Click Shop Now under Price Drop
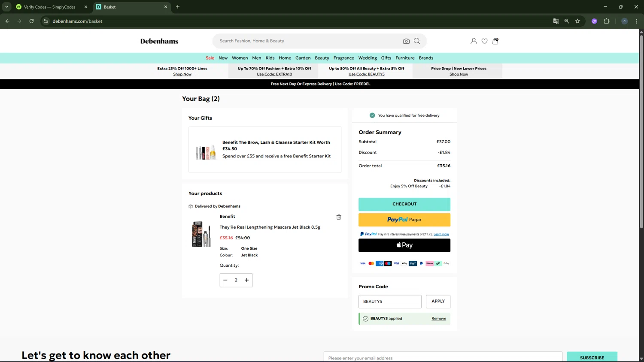644x362 pixels. (459, 74)
